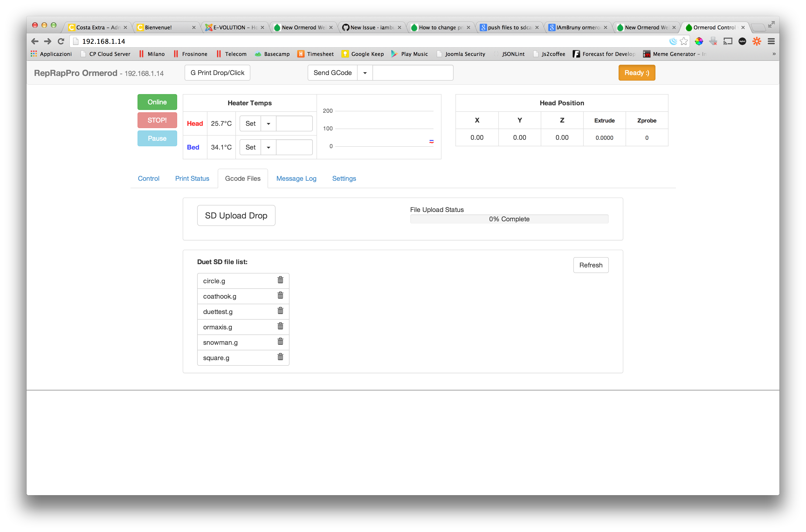Select the Print Status tab
Screen dimensions: 806x532
coord(192,178)
